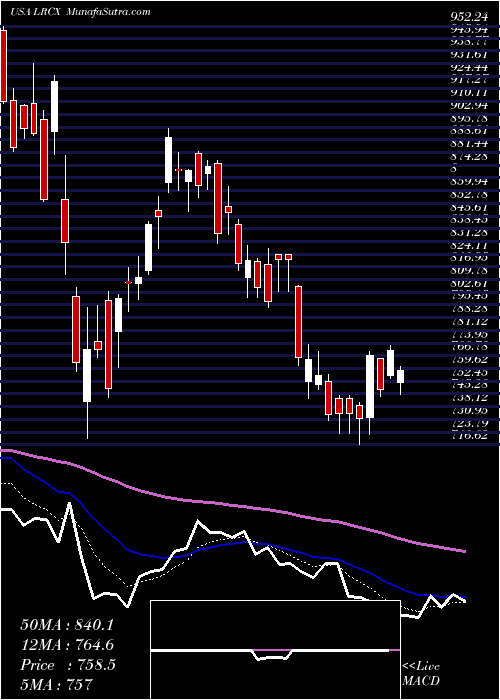Open the <<Live MACD label
Viewport: 500px width, 700px height.
pyautogui.click(x=421, y=674)
